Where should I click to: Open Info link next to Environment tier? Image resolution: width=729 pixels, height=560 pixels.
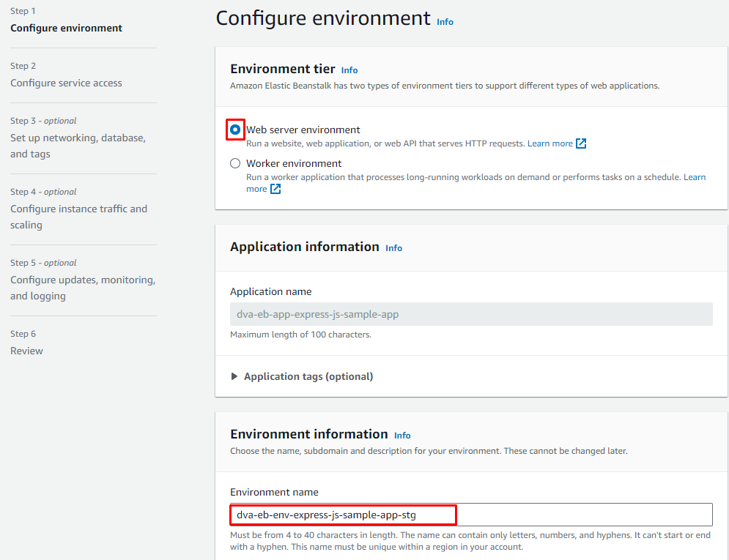coord(349,70)
